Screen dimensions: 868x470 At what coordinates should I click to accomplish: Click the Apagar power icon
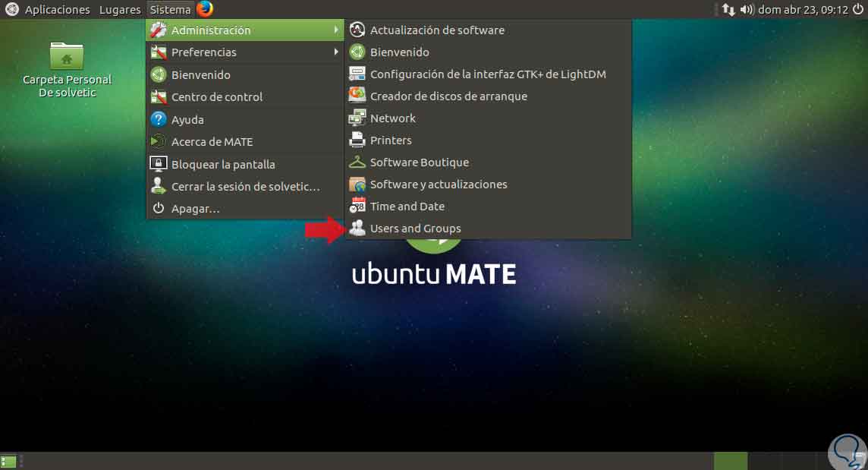pos(159,208)
